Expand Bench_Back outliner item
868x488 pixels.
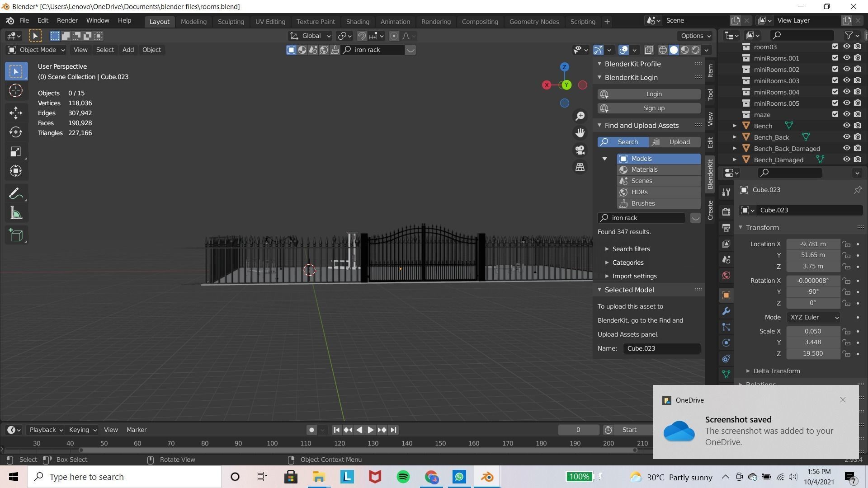tap(735, 137)
